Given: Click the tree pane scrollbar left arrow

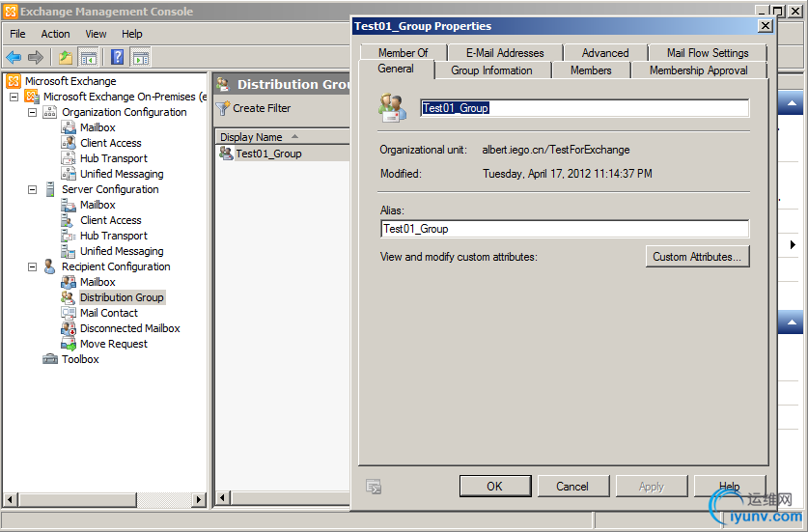Looking at the screenshot, I should tap(11, 499).
